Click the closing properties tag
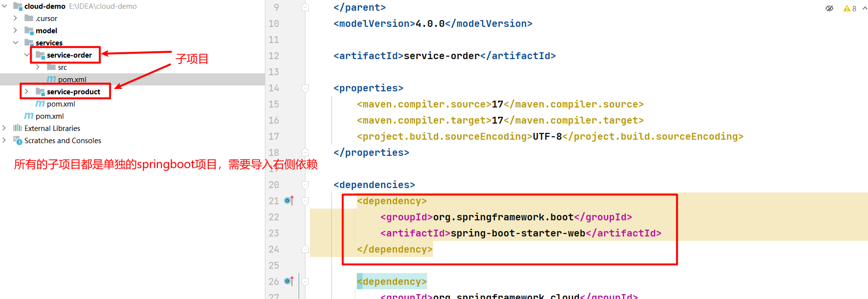This screenshot has height=299, width=868. click(371, 152)
